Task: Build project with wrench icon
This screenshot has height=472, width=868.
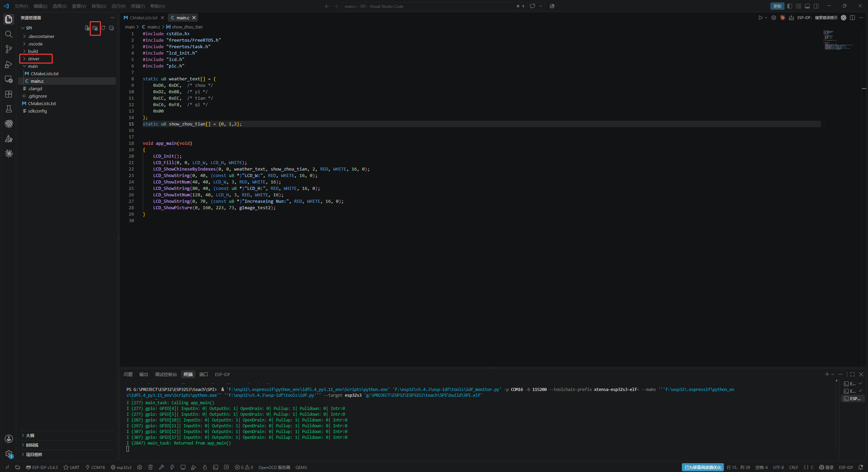Action: tap(161, 467)
